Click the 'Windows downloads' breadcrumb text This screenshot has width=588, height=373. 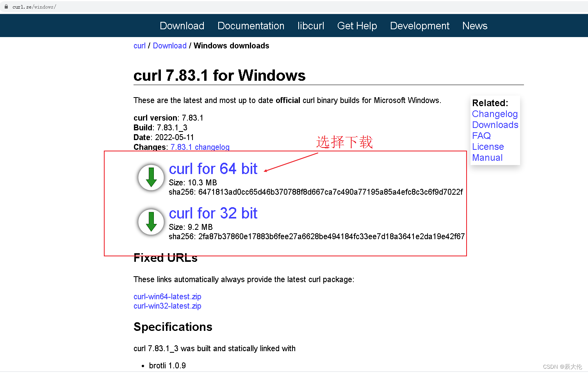(232, 46)
